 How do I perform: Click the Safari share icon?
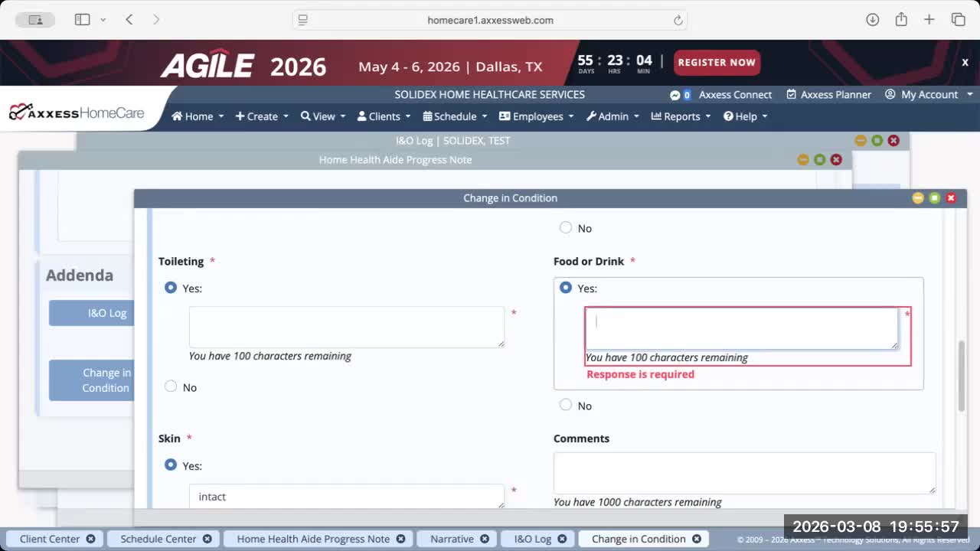pos(901,20)
